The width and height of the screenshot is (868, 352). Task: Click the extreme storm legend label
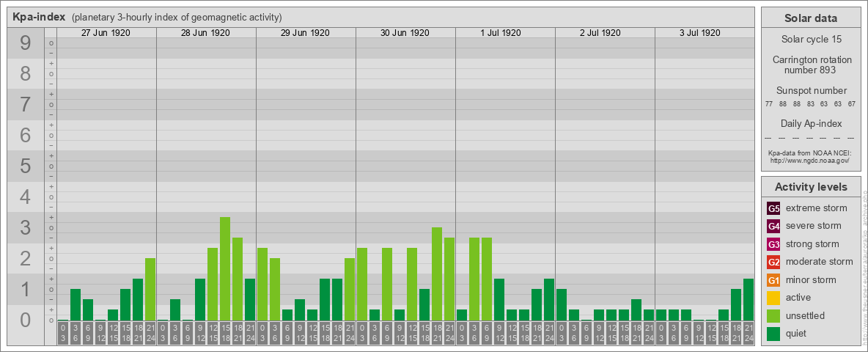[x=816, y=208]
